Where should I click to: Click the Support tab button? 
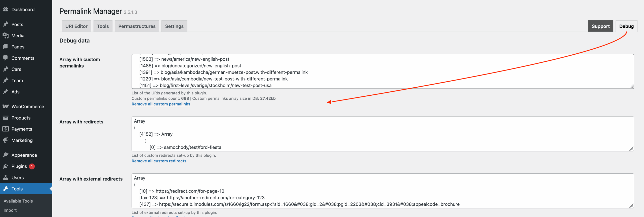point(600,26)
